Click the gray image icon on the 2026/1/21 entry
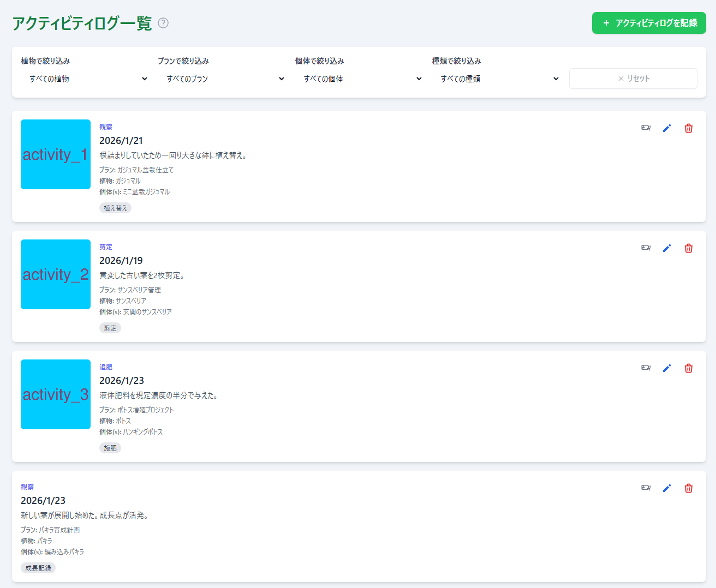 [x=646, y=128]
